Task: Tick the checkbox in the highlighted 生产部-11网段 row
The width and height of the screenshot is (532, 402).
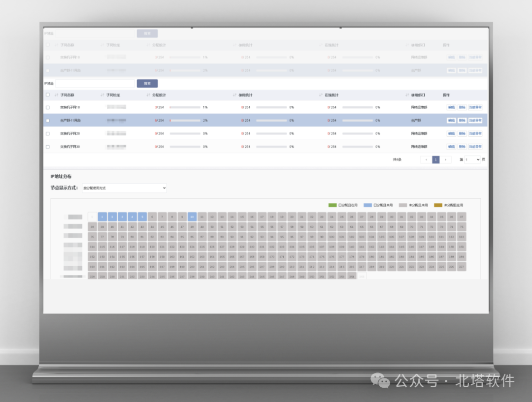Action: [x=47, y=121]
